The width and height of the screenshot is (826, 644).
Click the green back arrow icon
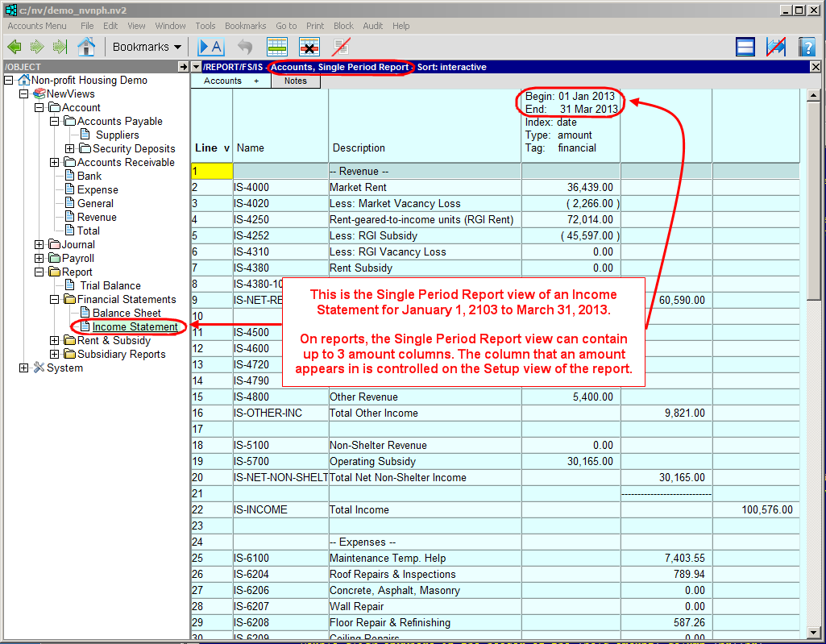(15, 47)
